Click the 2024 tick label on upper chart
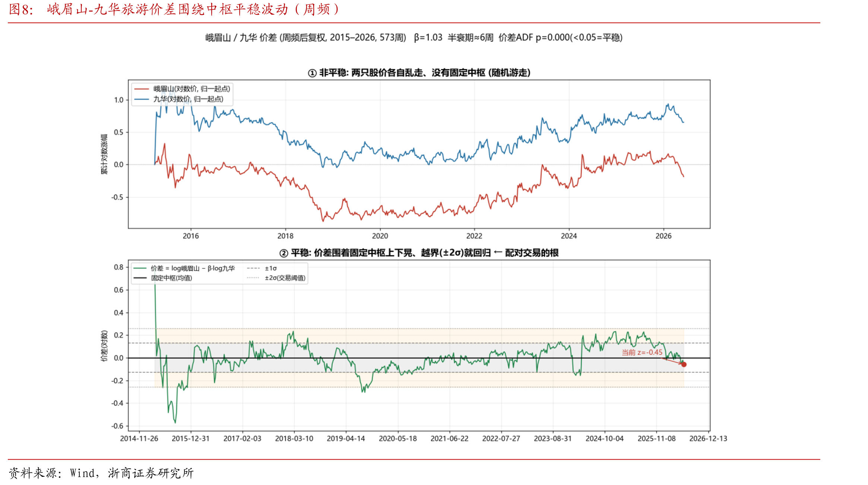Screen dimensions: 868x485 click(x=569, y=236)
